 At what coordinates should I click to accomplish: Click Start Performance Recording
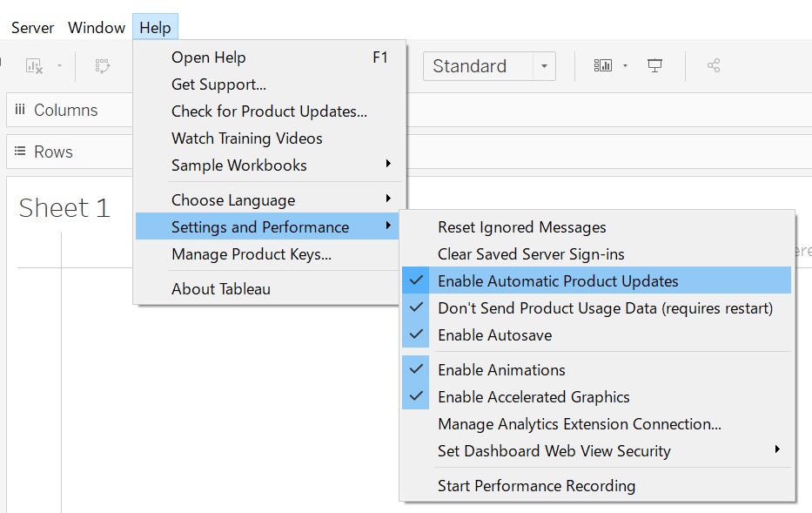click(x=536, y=486)
